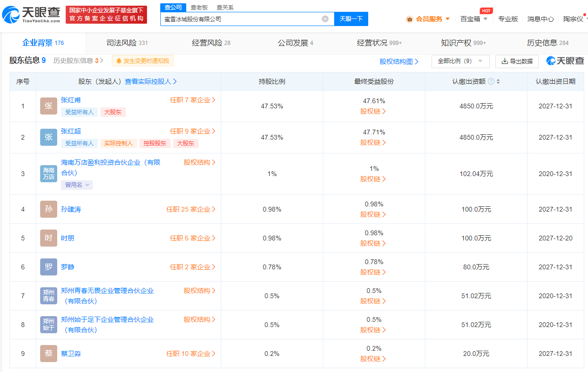Open 郑州青春无畏企业管理合伙企业 link

pyautogui.click(x=107, y=296)
